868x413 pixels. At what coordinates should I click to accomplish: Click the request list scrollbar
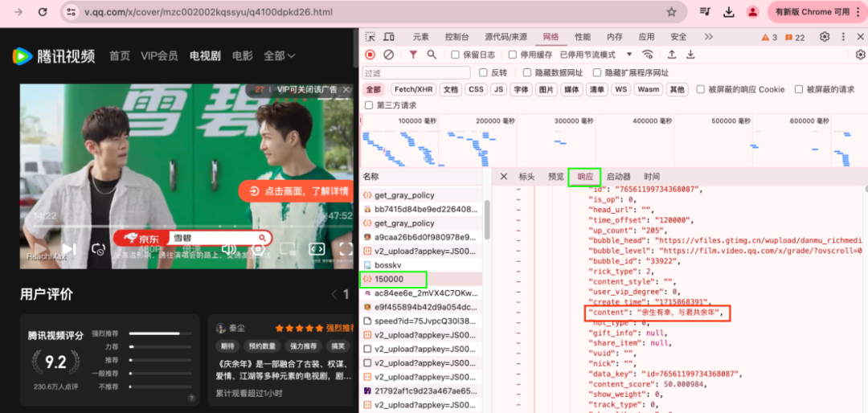487,219
